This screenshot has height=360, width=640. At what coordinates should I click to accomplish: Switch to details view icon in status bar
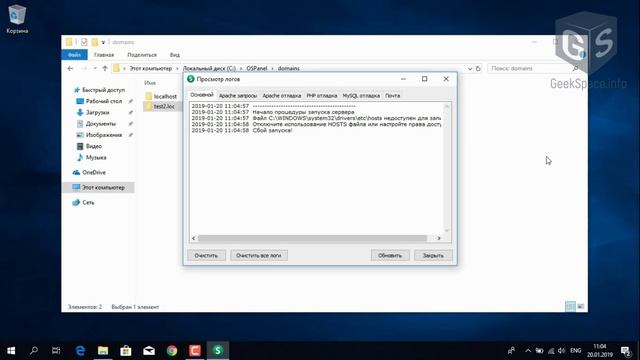point(570,307)
